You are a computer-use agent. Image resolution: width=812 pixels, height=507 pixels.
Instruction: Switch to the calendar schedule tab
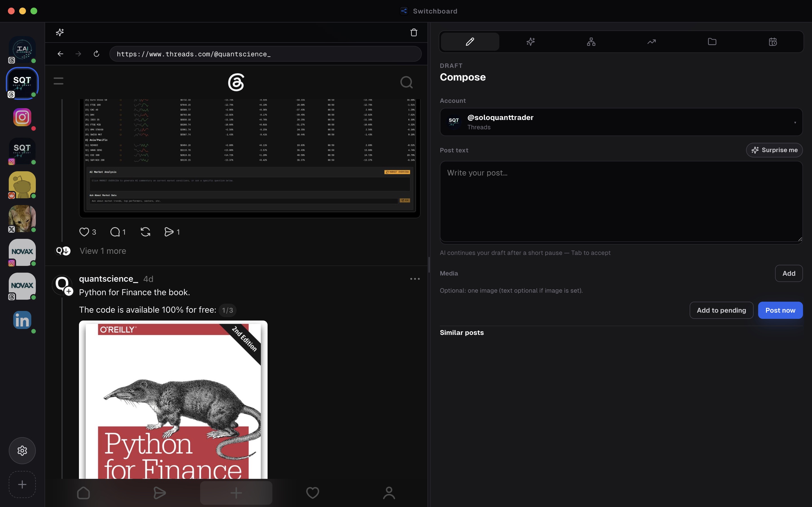pos(773,42)
